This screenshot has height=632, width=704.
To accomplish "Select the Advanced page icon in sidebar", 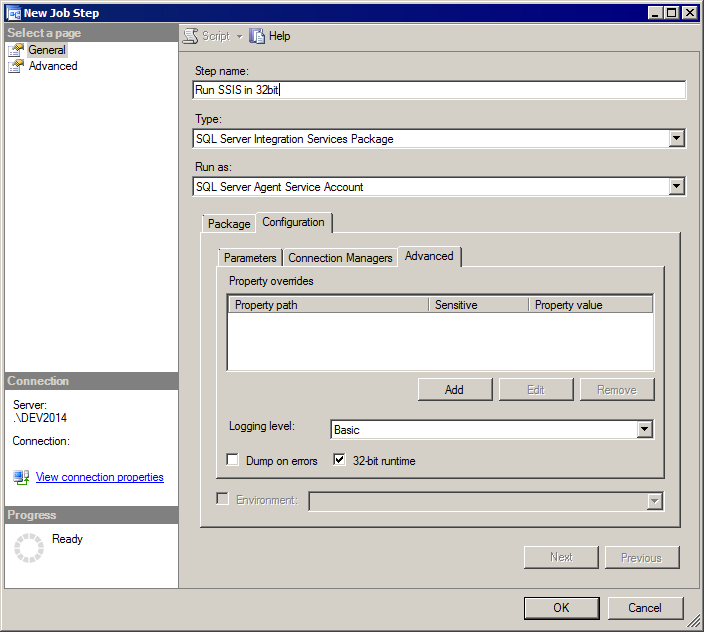I will (x=16, y=66).
